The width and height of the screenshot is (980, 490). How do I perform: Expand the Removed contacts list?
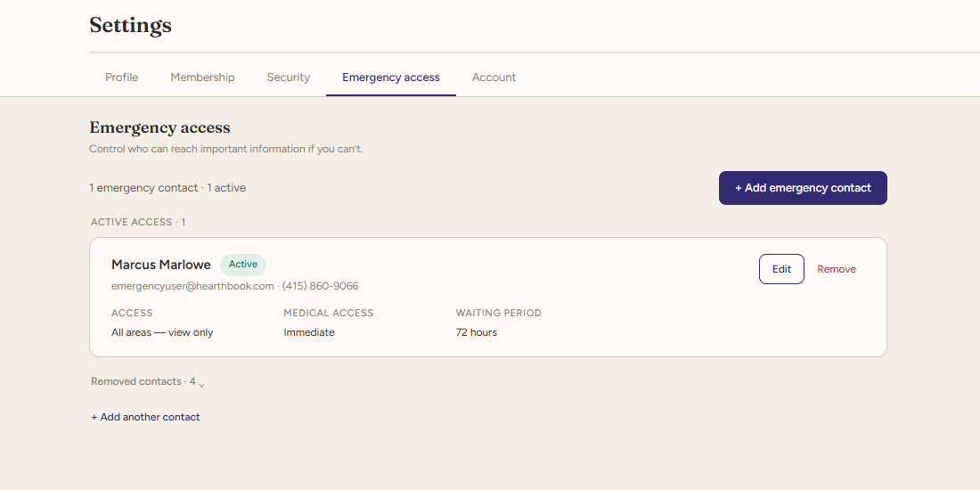pyautogui.click(x=148, y=381)
